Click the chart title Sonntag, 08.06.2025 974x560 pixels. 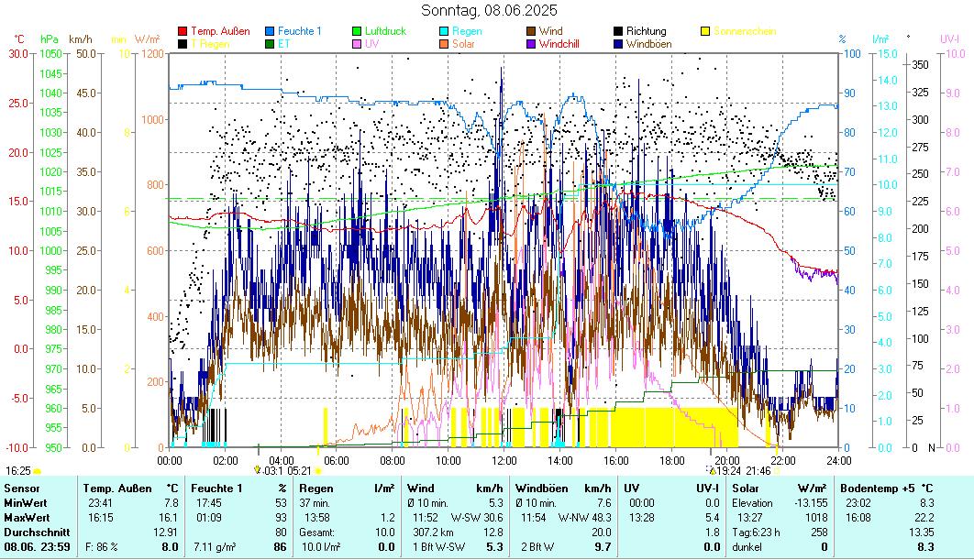[x=488, y=11]
